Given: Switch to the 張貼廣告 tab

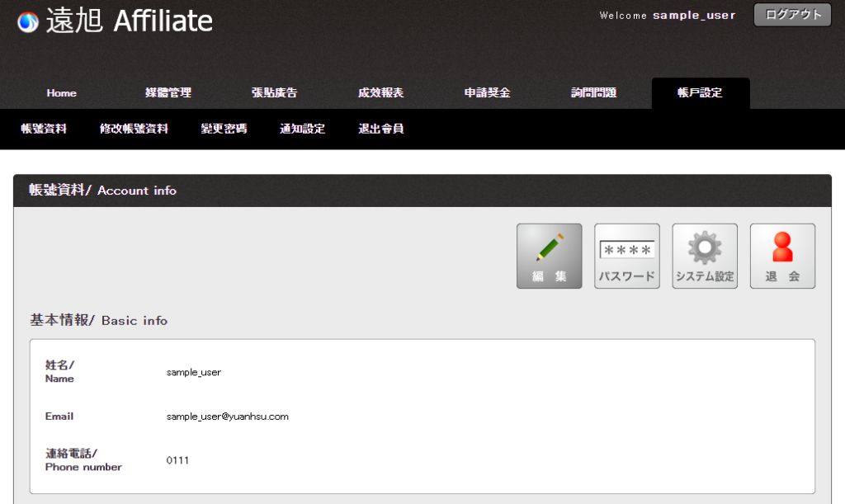Looking at the screenshot, I should click(x=275, y=93).
